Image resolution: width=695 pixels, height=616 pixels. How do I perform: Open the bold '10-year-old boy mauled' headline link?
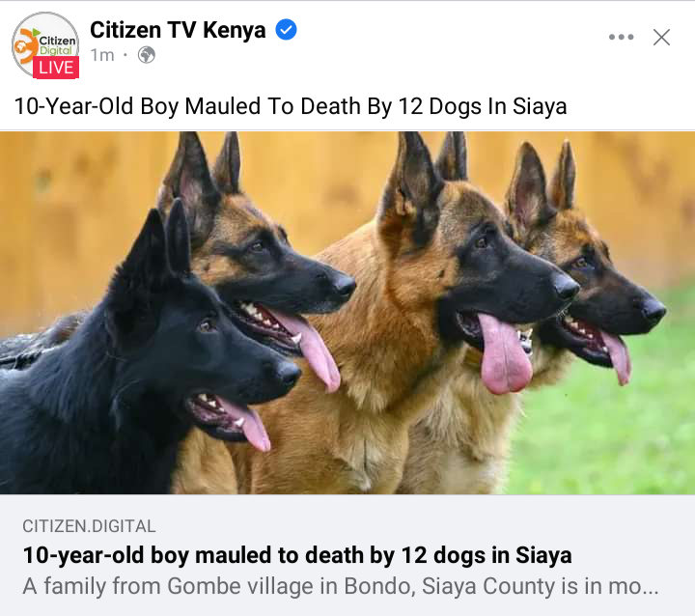coord(297,555)
